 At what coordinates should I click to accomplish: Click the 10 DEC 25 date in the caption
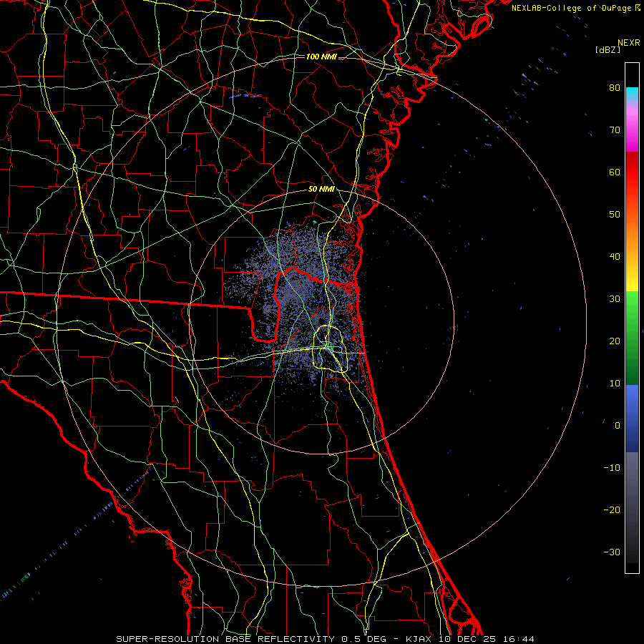click(x=469, y=639)
